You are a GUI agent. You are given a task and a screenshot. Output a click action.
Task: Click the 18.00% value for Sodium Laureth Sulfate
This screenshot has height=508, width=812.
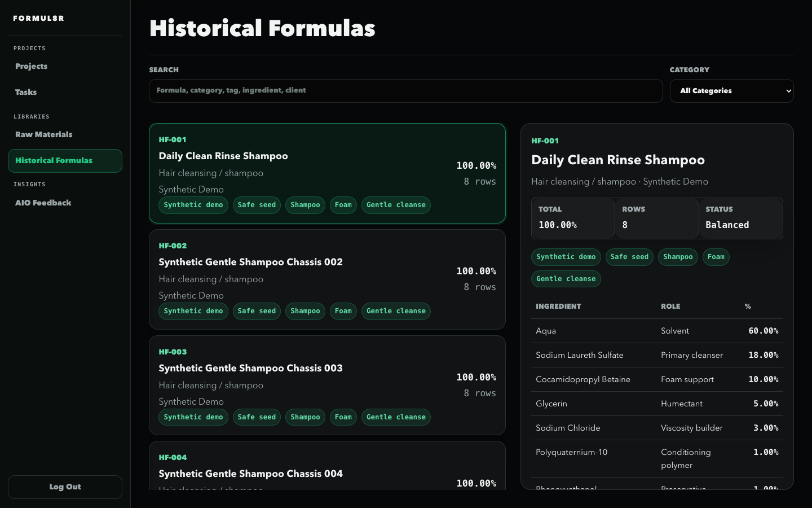[764, 355]
